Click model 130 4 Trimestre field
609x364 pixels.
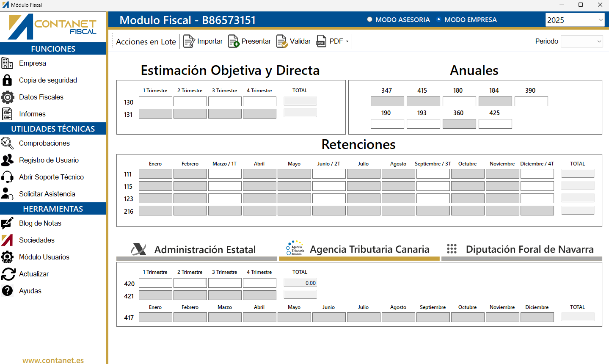[259, 102]
